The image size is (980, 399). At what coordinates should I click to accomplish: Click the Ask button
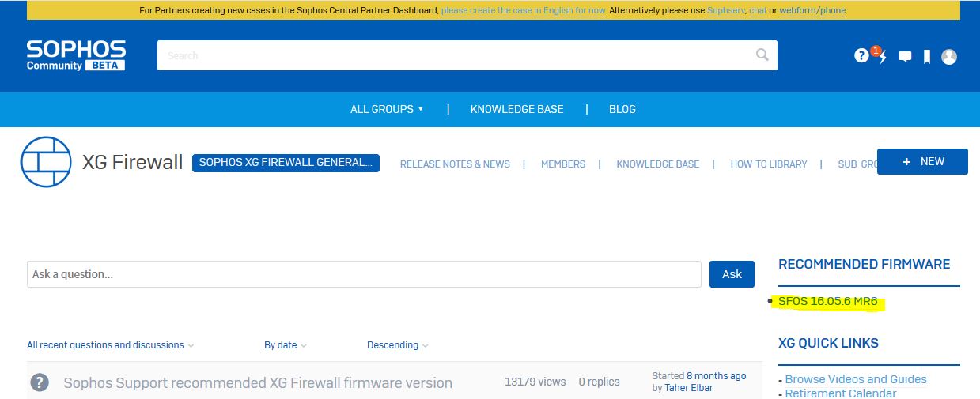point(732,274)
